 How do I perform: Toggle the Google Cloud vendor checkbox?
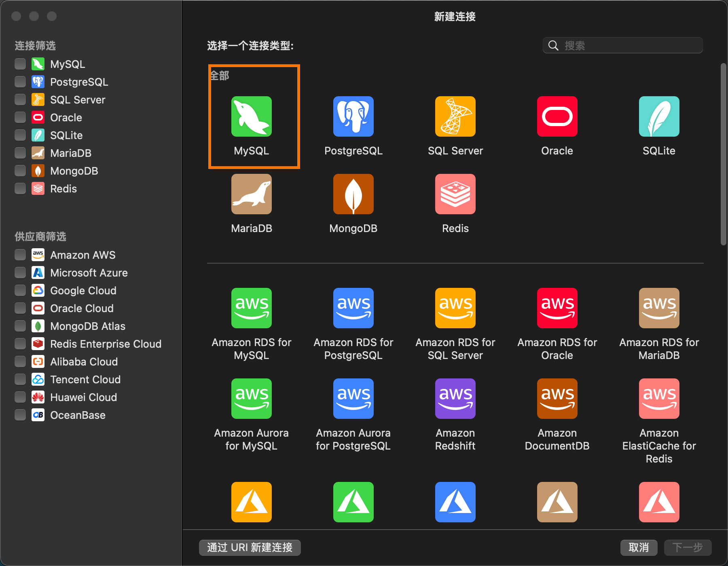pyautogui.click(x=20, y=290)
